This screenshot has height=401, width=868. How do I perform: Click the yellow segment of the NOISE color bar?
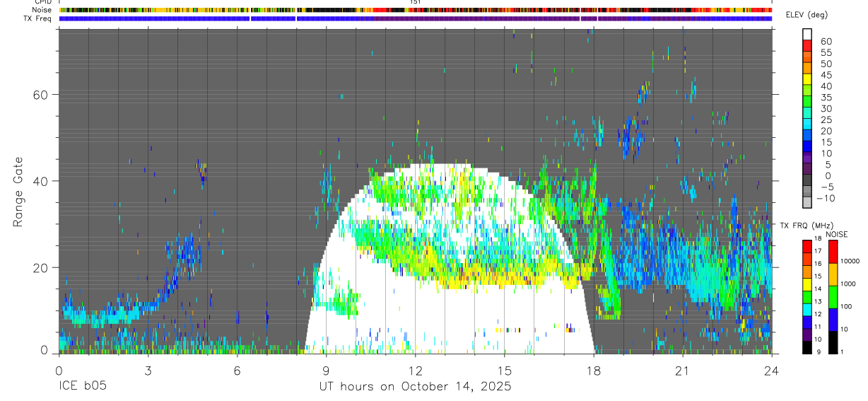pyautogui.click(x=833, y=274)
